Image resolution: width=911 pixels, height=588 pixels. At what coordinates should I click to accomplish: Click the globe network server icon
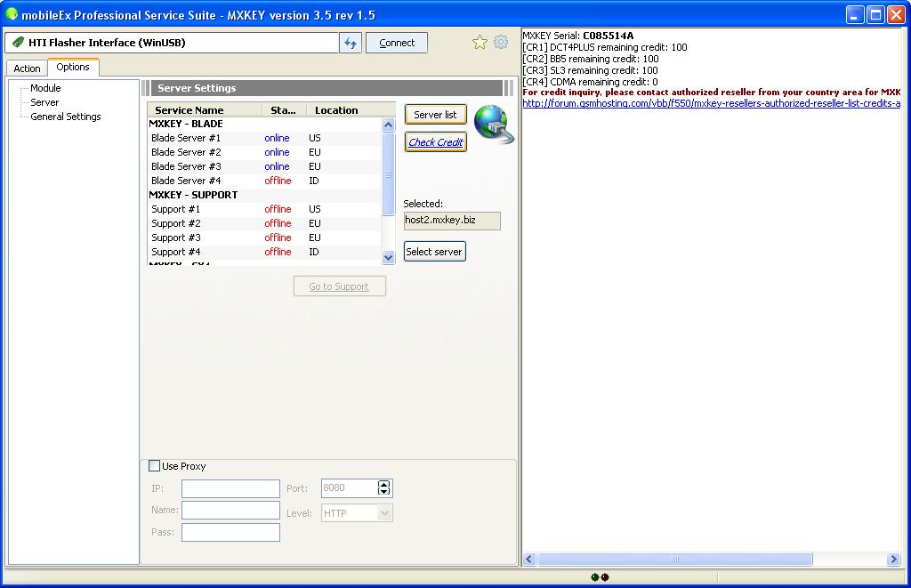tap(494, 124)
